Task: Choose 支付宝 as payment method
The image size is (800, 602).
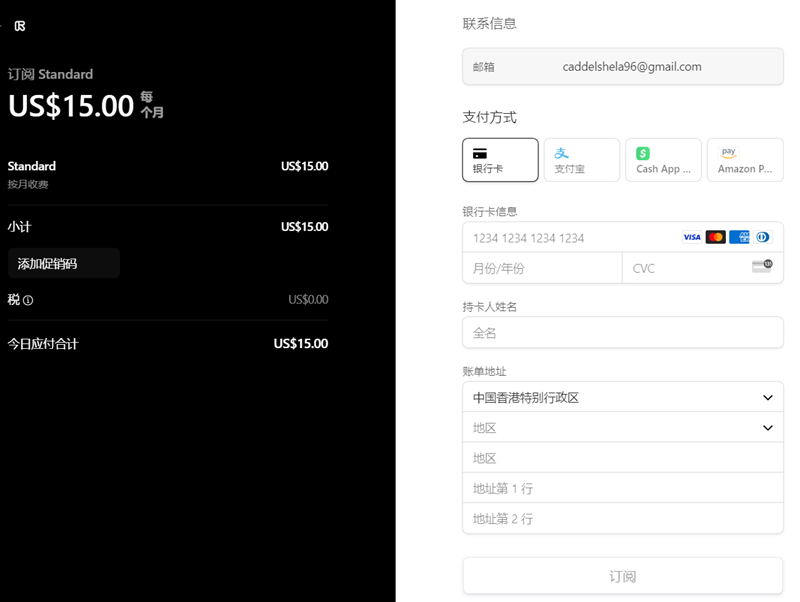Action: coord(581,160)
